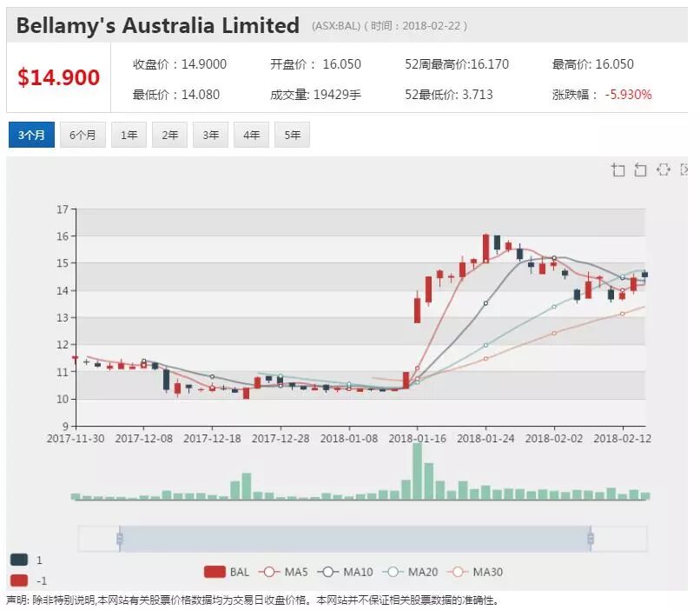Image resolution: width=700 pixels, height=610 pixels.
Task: Click the 2017-12-18 axis date label
Action: tap(212, 439)
